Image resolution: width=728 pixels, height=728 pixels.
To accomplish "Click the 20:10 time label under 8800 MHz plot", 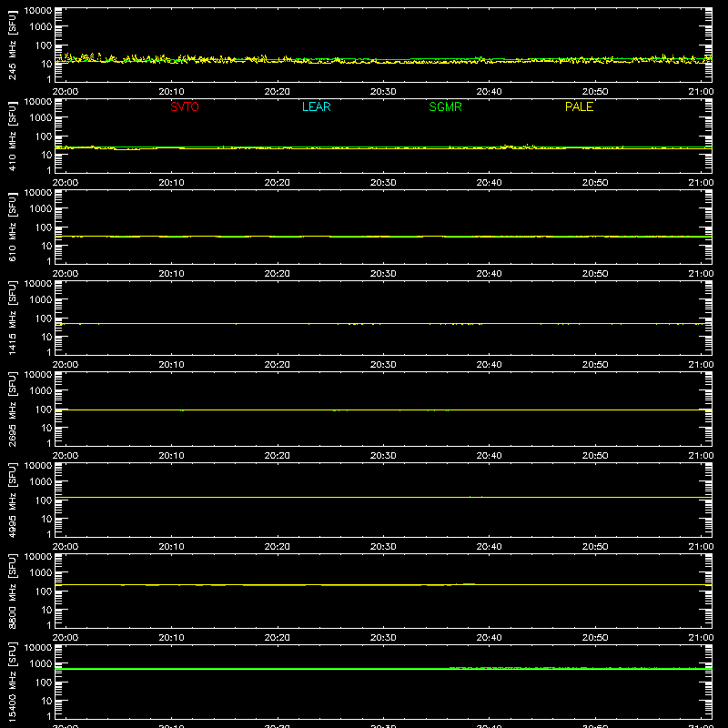I will [x=171, y=638].
